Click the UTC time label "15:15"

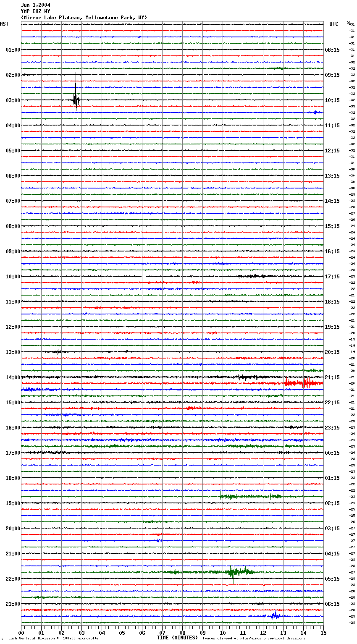332,226
